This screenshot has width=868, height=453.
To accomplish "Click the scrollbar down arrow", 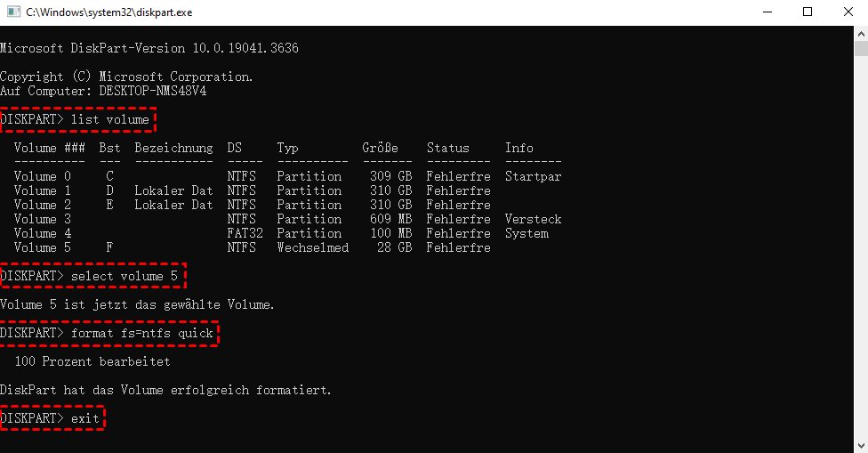I will pyautogui.click(x=860, y=445).
